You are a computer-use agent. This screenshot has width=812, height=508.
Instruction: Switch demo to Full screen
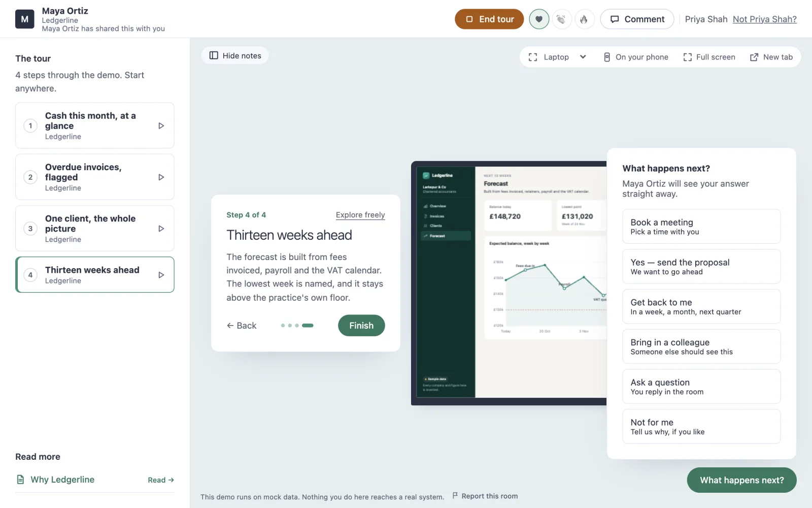point(709,57)
